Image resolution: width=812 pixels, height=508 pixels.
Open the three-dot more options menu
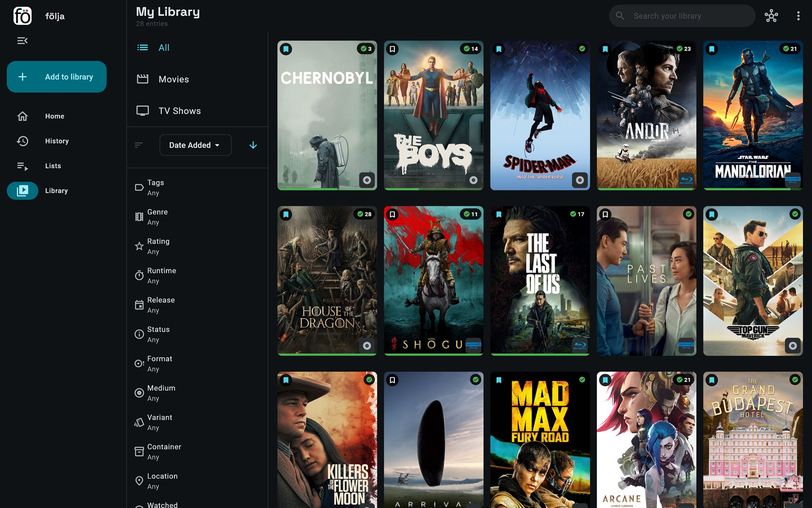[798, 16]
